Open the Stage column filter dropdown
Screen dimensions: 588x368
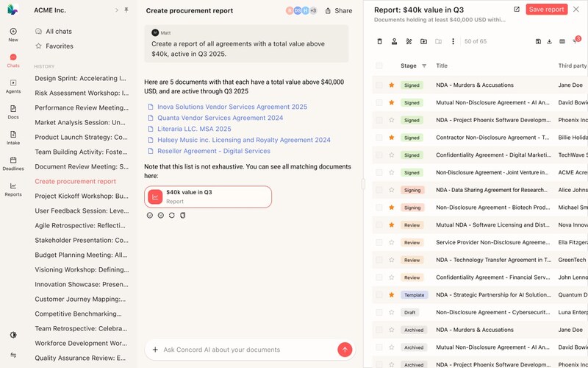[x=424, y=66]
